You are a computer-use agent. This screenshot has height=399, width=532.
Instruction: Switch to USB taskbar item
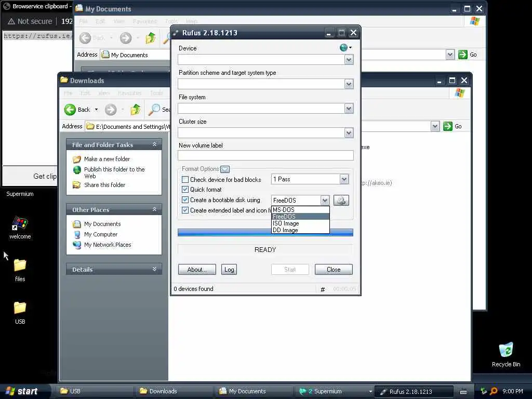95,391
